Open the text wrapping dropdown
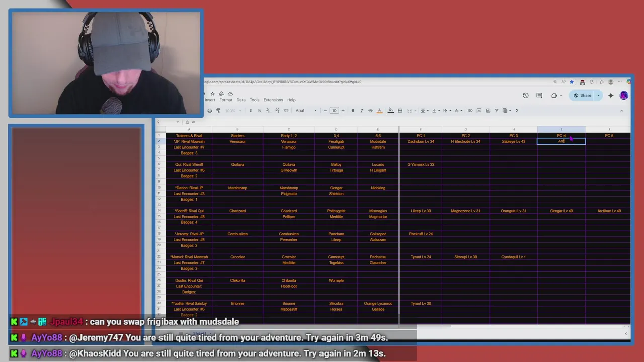Viewport: 644px width, 362px height. click(447, 110)
